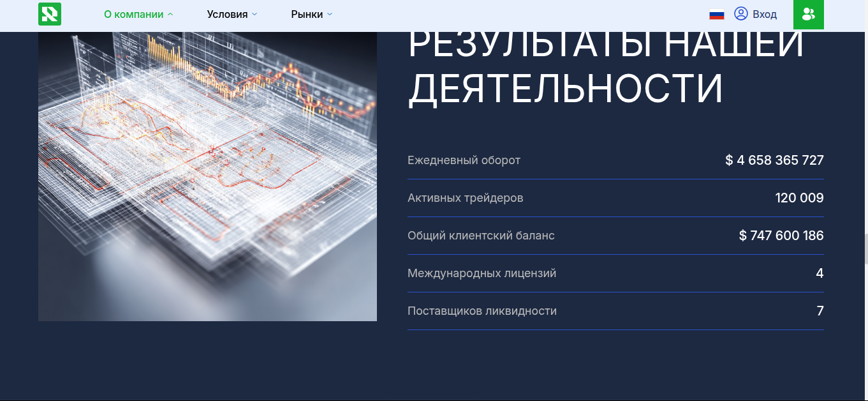
Task: Click the Вход login link
Action: pos(765,14)
